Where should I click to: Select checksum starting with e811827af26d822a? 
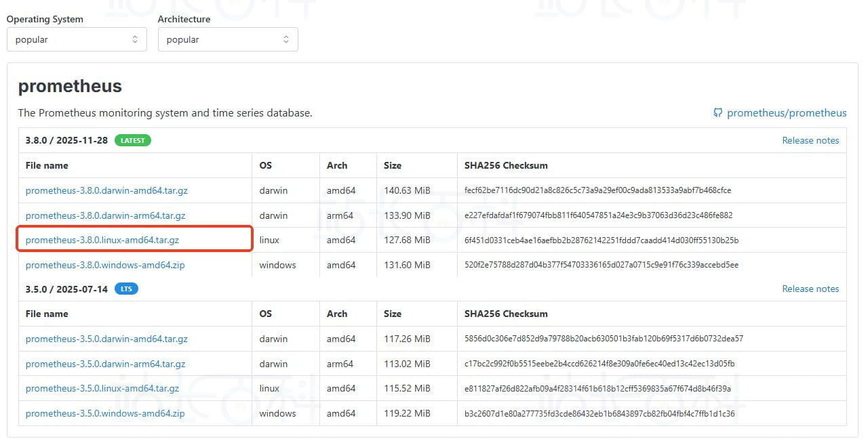coord(597,388)
